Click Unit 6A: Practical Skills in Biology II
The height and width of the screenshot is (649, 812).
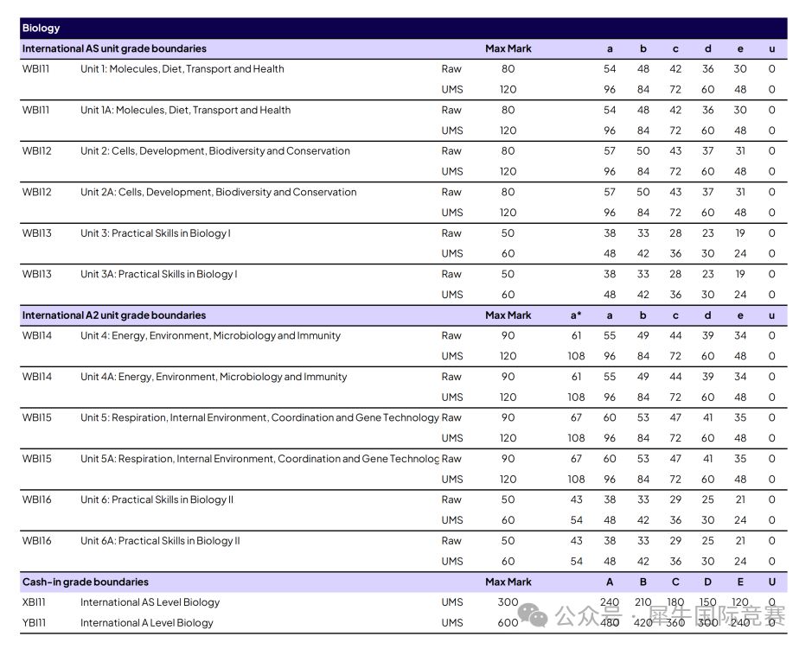coord(160,541)
